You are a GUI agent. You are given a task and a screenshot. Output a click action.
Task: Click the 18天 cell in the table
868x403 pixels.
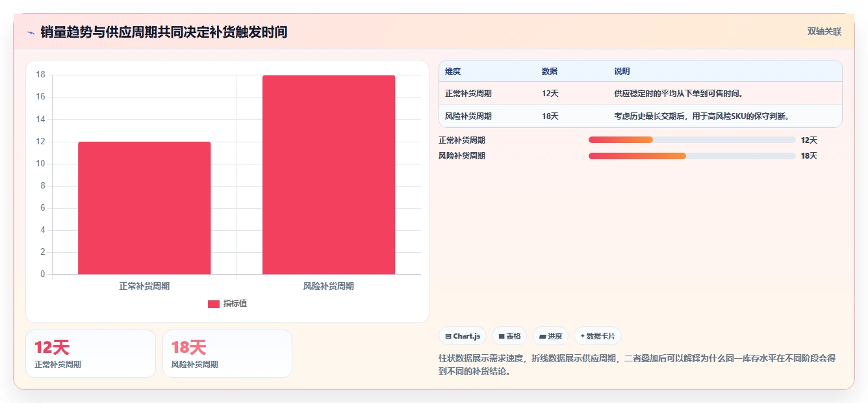tap(550, 116)
